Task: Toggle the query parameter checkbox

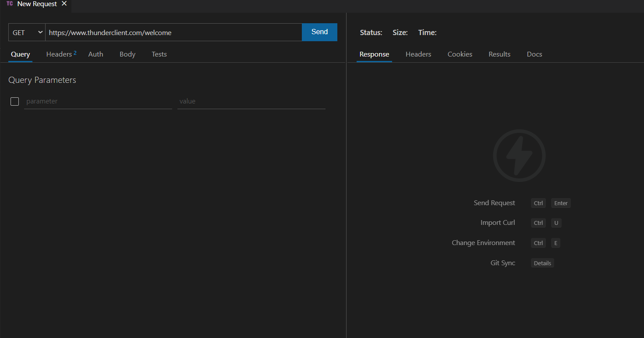Action: tap(14, 101)
